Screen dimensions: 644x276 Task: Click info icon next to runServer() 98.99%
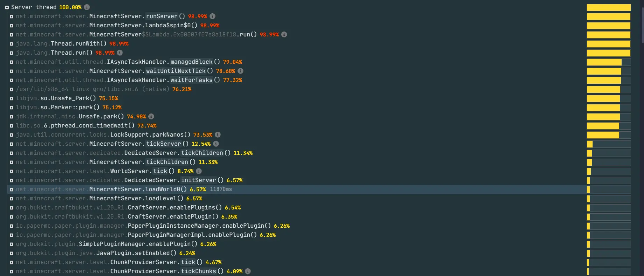point(212,16)
